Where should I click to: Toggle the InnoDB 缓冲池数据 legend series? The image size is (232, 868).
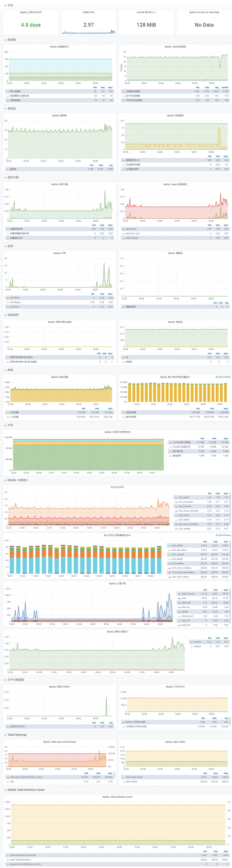point(181,442)
